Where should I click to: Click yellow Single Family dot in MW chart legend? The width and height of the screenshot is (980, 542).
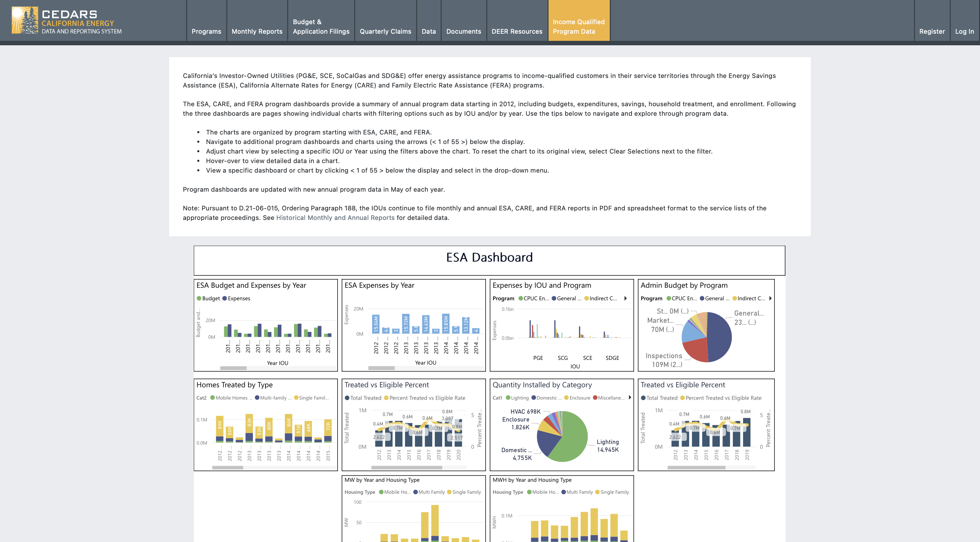click(449, 492)
